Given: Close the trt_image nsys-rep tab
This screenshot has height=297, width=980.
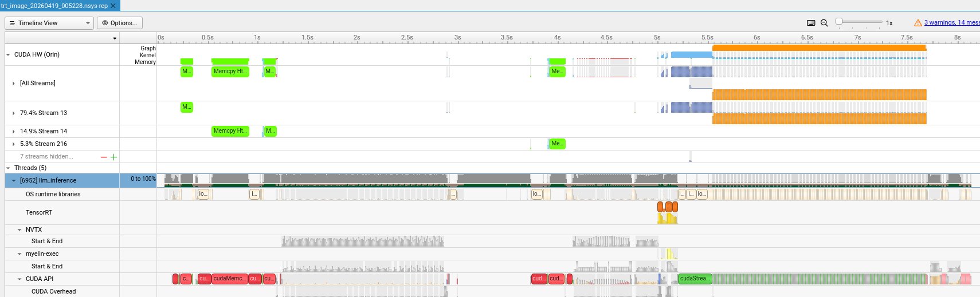Looking at the screenshot, I should coord(113,6).
